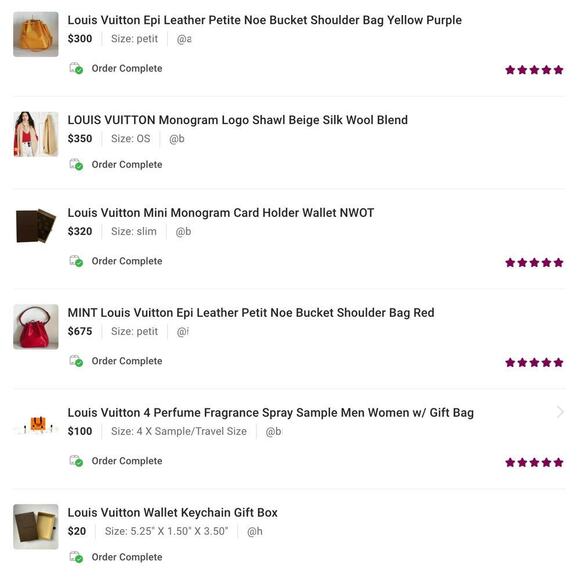580x580 pixels.
Task: Click the five-star rating on the $675 red bag order
Action: 534,362
